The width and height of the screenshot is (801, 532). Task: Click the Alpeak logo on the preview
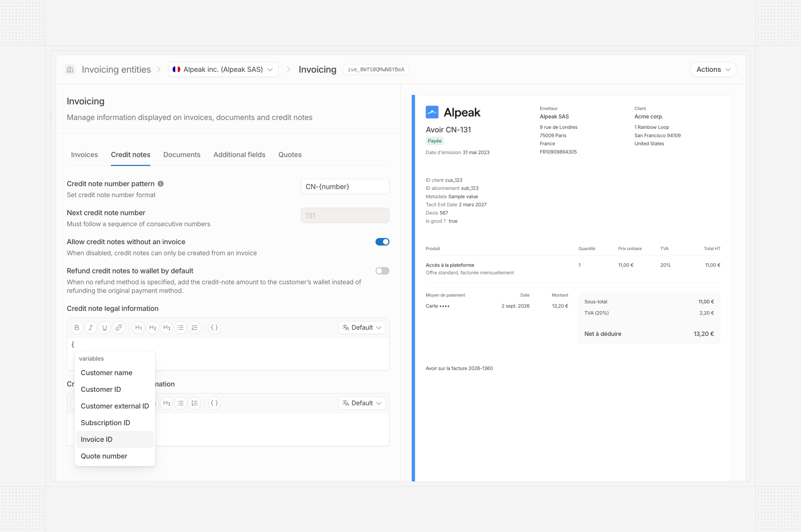[453, 112]
